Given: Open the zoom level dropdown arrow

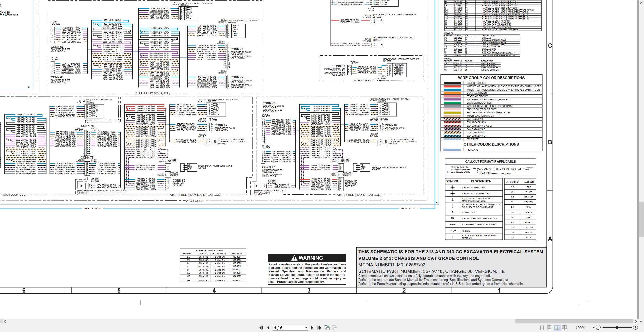Looking at the screenshot, I should (594, 328).
